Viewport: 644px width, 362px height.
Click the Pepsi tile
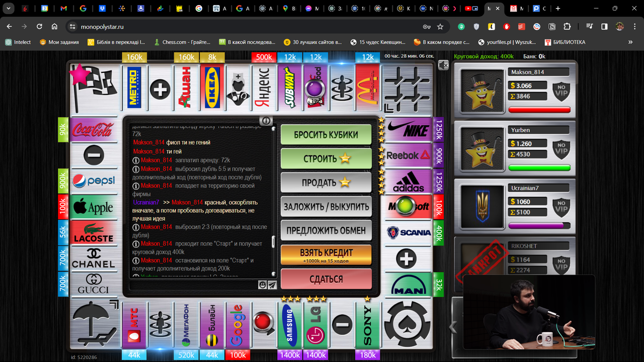93,181
